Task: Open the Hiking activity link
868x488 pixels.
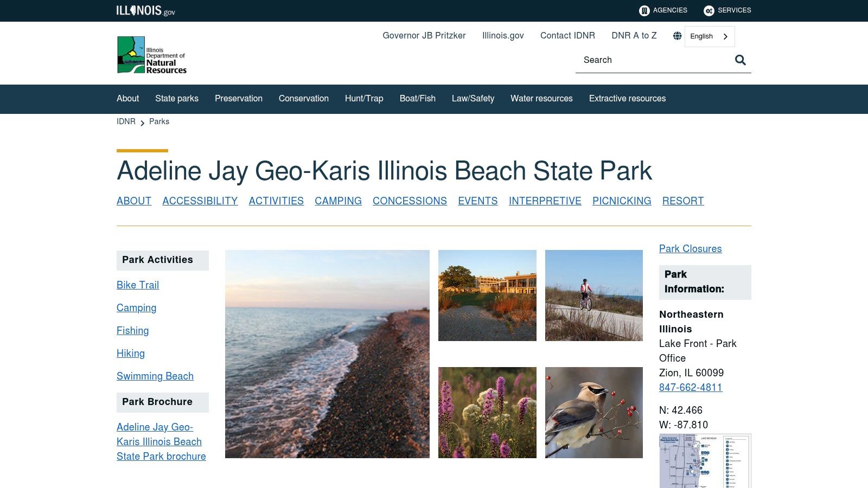Action: click(131, 354)
